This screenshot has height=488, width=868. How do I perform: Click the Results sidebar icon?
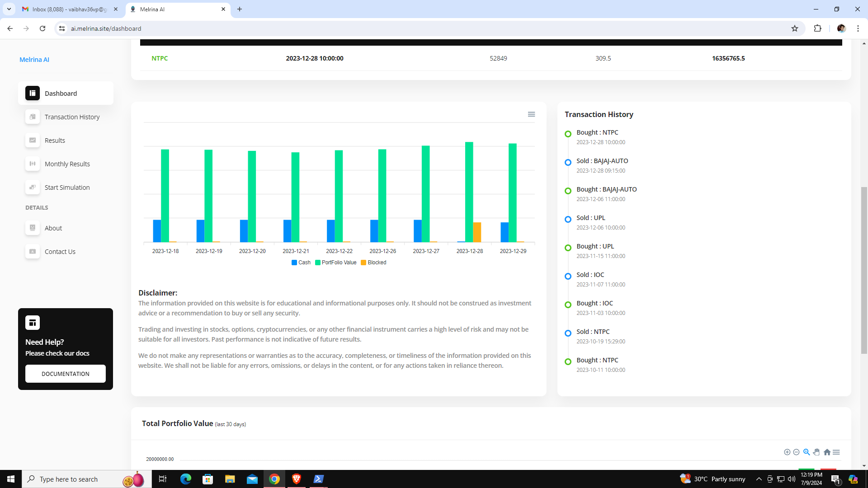point(33,141)
